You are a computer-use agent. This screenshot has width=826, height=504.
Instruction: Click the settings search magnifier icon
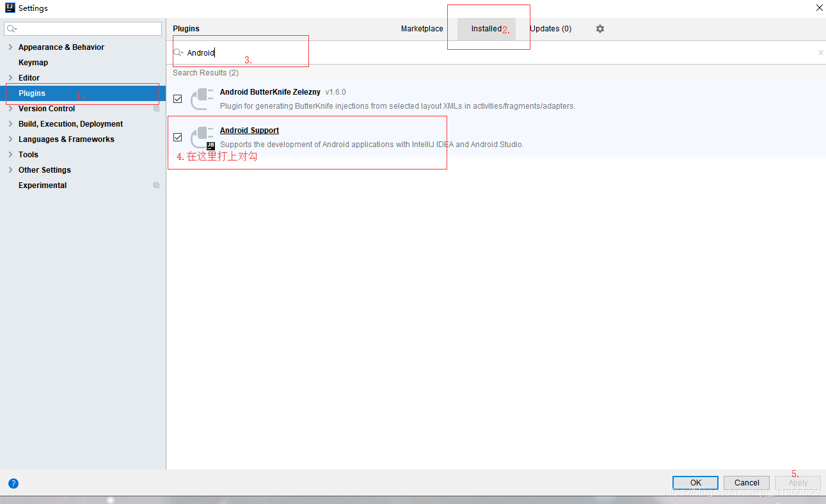[12, 29]
